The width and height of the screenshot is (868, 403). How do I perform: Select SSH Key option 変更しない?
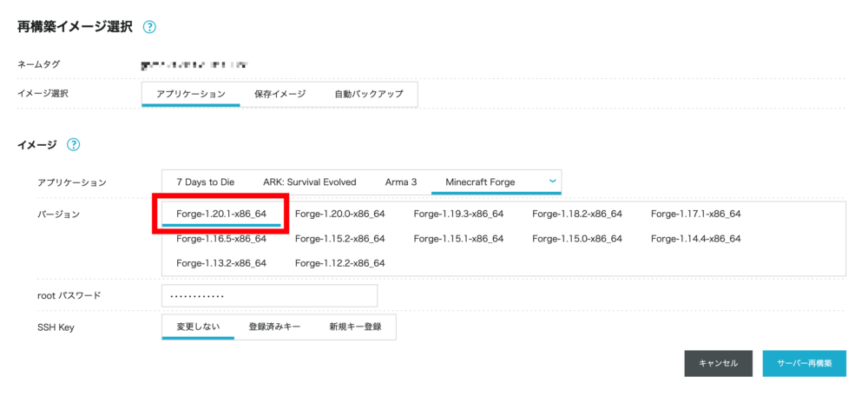198,327
